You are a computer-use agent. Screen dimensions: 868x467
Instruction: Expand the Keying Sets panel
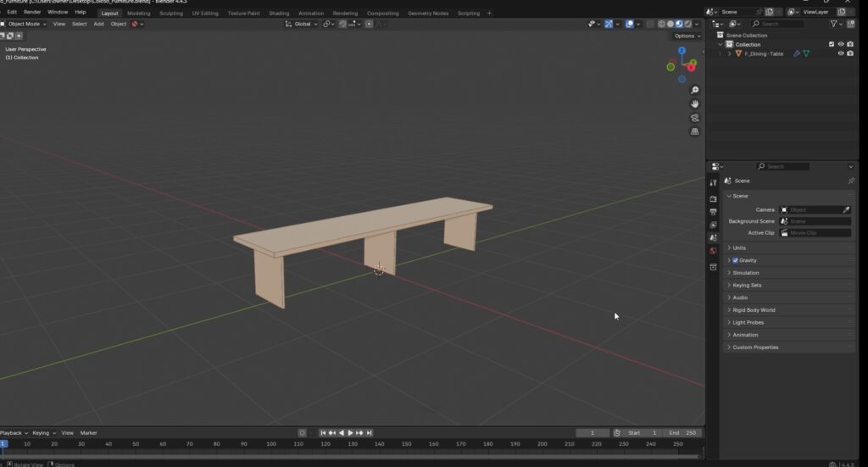pyautogui.click(x=789, y=286)
